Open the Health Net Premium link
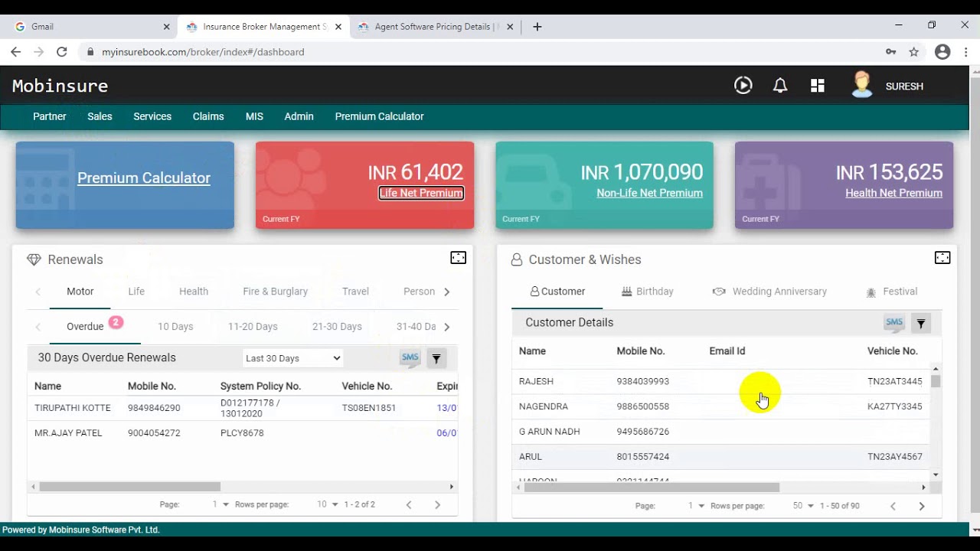Screen dimensions: 980x551 pos(893,193)
